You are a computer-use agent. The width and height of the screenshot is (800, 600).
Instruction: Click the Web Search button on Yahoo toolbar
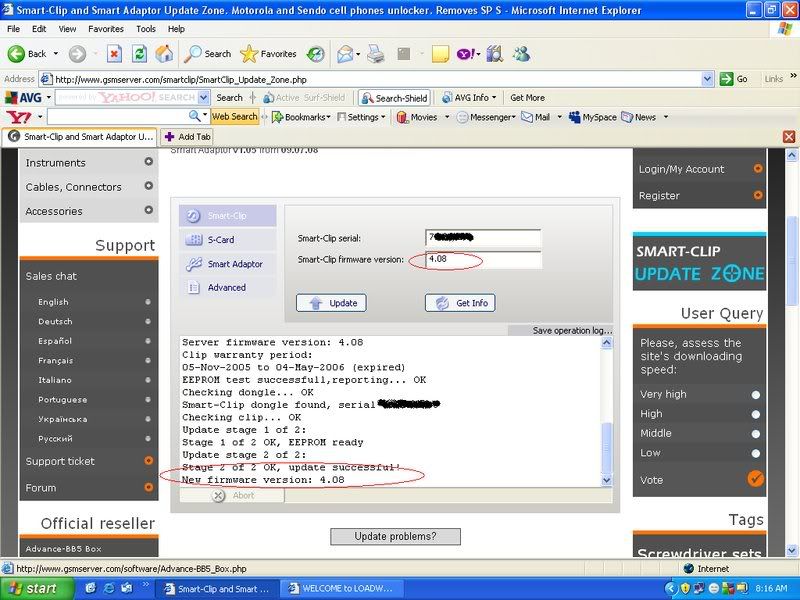click(x=235, y=117)
